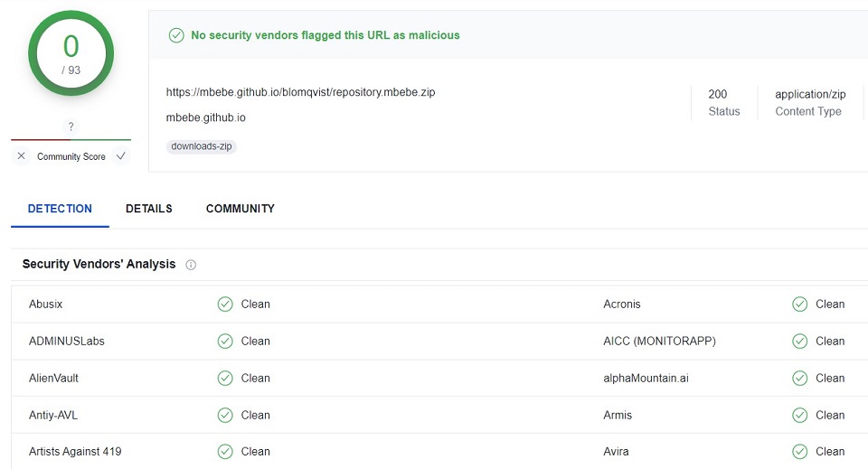The image size is (868, 469).
Task: Click the mbebe.github.io domain text
Action: [206, 117]
